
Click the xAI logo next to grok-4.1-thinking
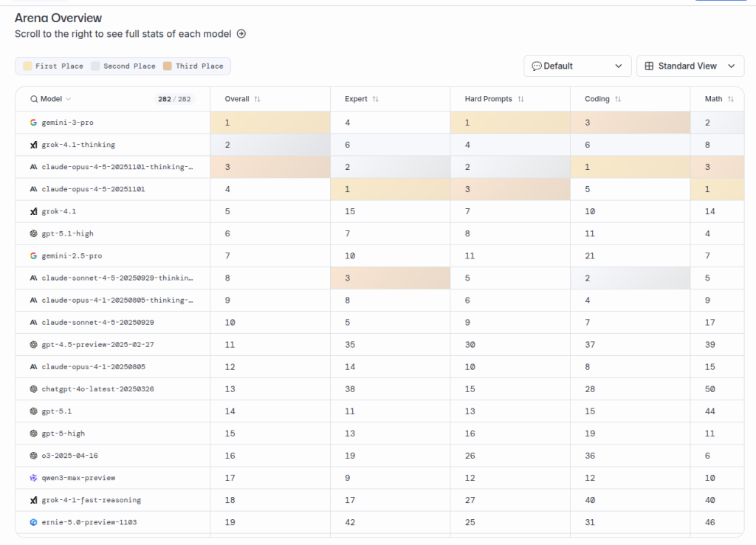point(33,145)
